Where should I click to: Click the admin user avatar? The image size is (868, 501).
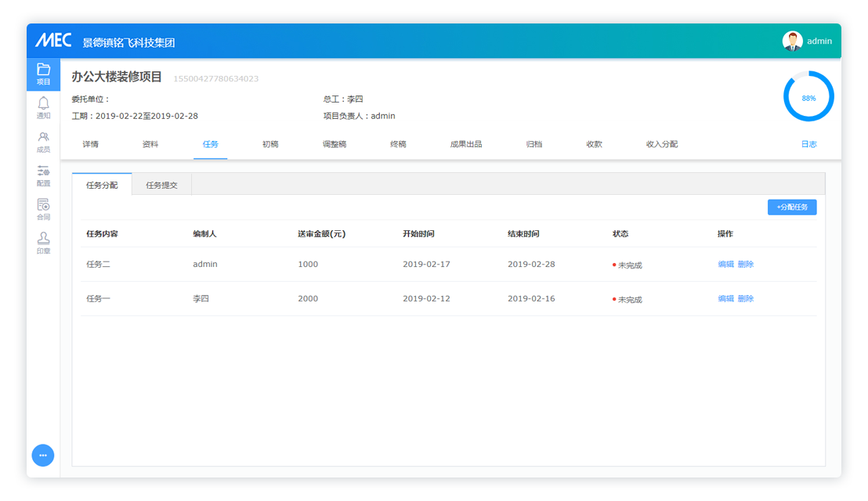[792, 41]
